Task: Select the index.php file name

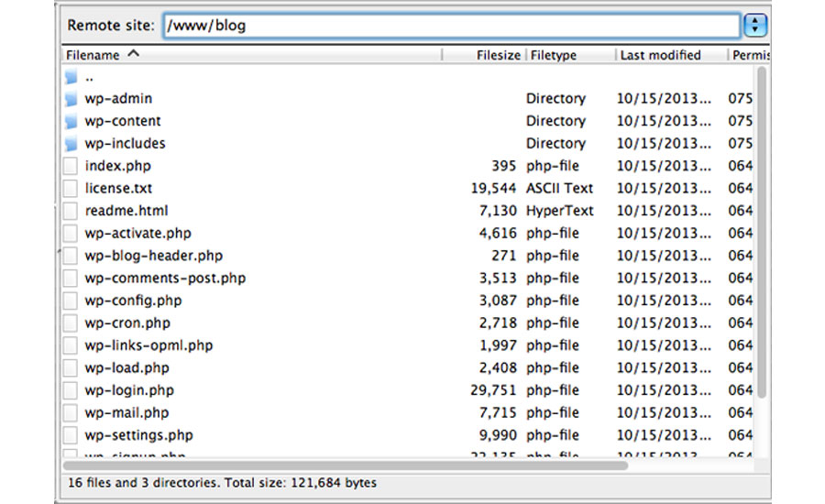Action: [118, 166]
